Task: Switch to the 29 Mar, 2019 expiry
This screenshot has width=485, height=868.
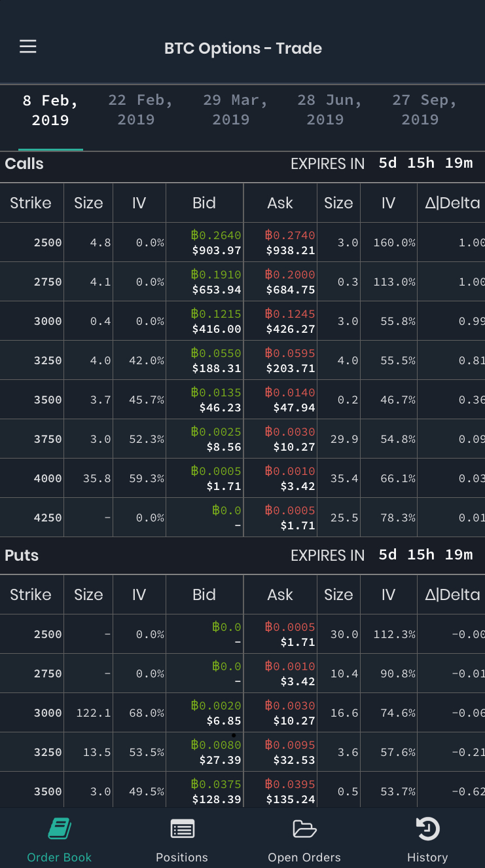Action: [235, 110]
